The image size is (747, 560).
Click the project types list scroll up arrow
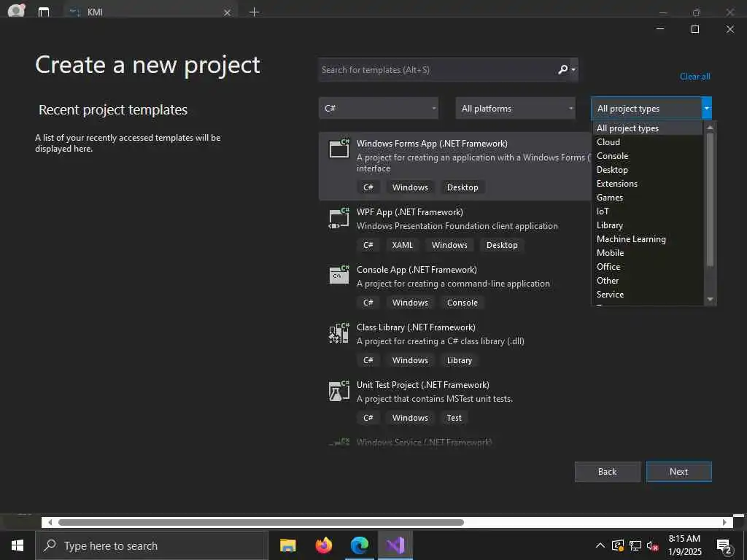[x=711, y=127]
